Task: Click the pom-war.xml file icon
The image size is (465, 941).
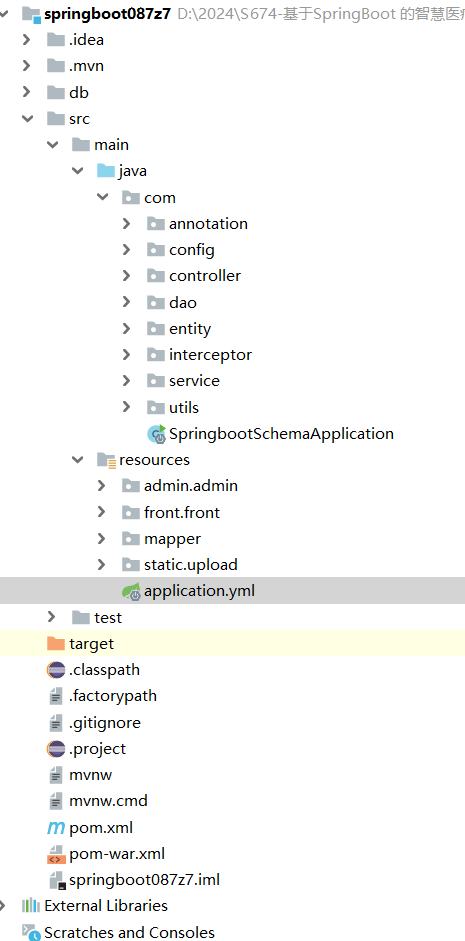Action: pyautogui.click(x=56, y=854)
